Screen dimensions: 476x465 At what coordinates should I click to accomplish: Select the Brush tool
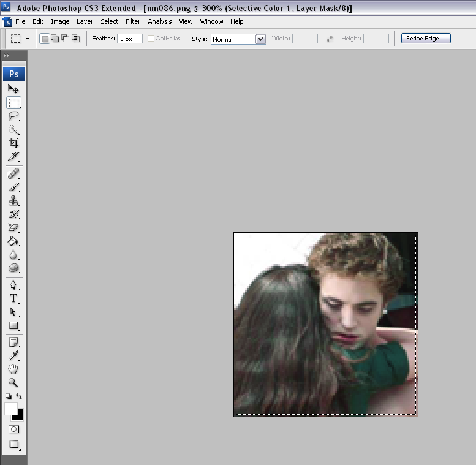[x=13, y=187]
